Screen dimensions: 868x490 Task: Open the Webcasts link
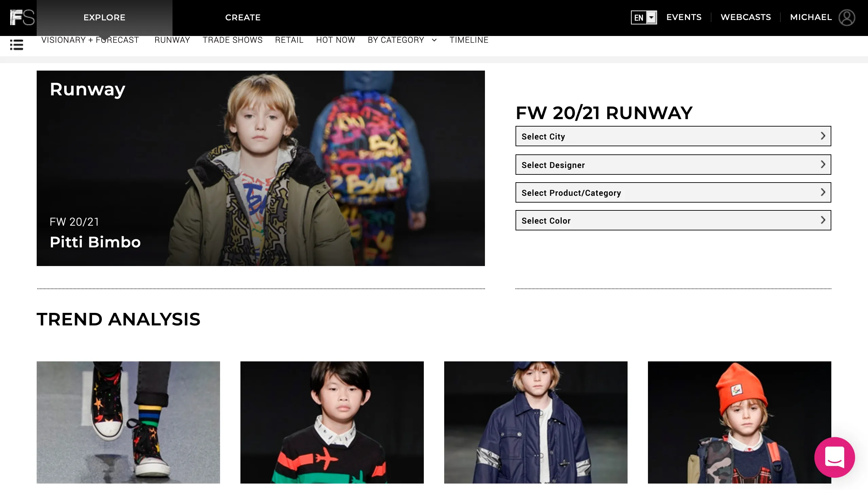click(x=746, y=17)
